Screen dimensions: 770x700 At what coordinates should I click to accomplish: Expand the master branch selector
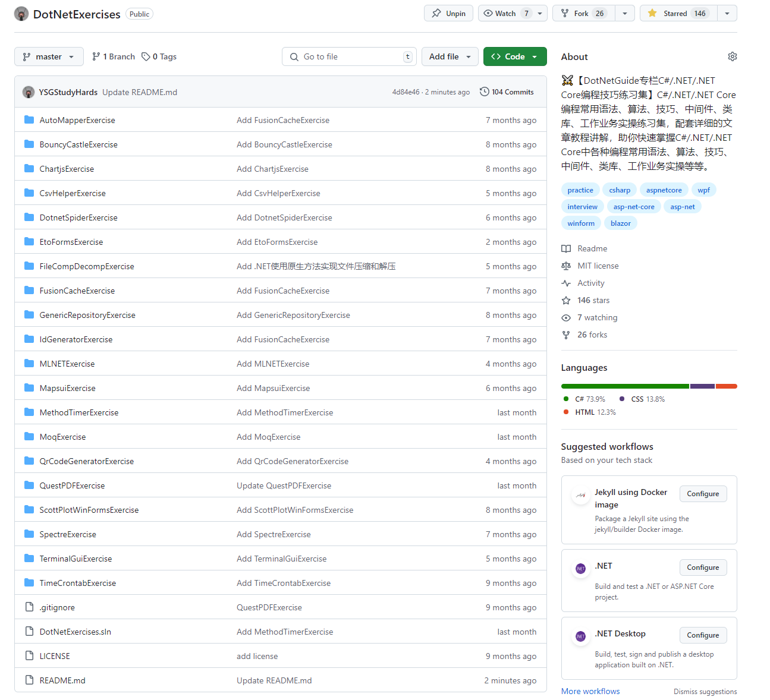49,56
